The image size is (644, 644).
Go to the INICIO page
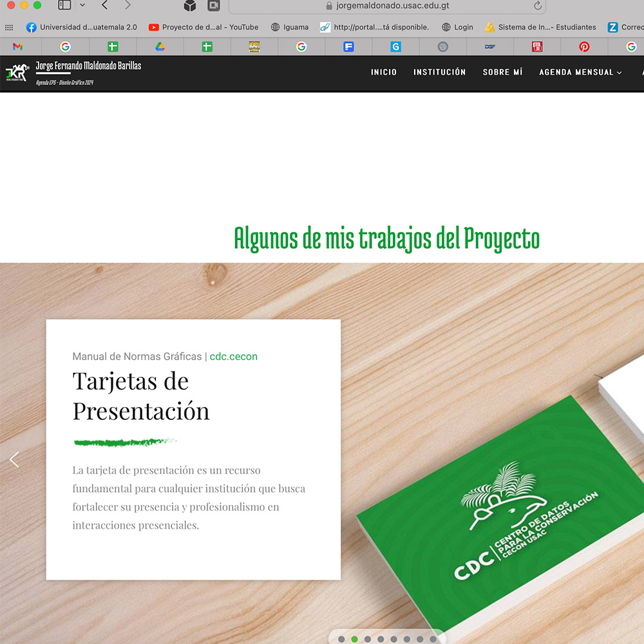384,72
